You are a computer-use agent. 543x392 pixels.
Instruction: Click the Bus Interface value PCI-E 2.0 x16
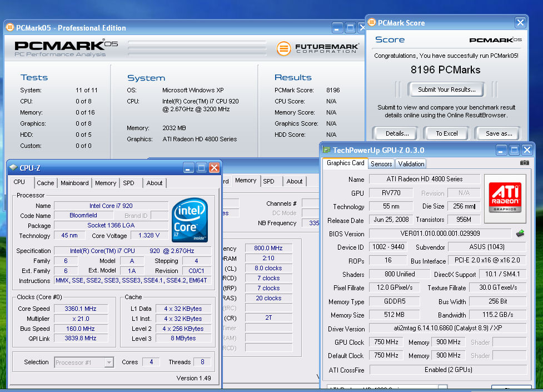(x=487, y=261)
